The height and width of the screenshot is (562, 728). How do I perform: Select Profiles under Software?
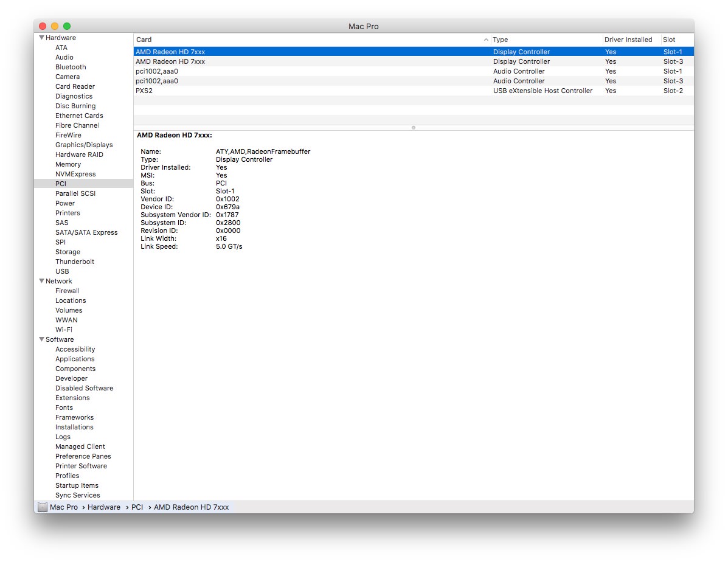coord(67,476)
